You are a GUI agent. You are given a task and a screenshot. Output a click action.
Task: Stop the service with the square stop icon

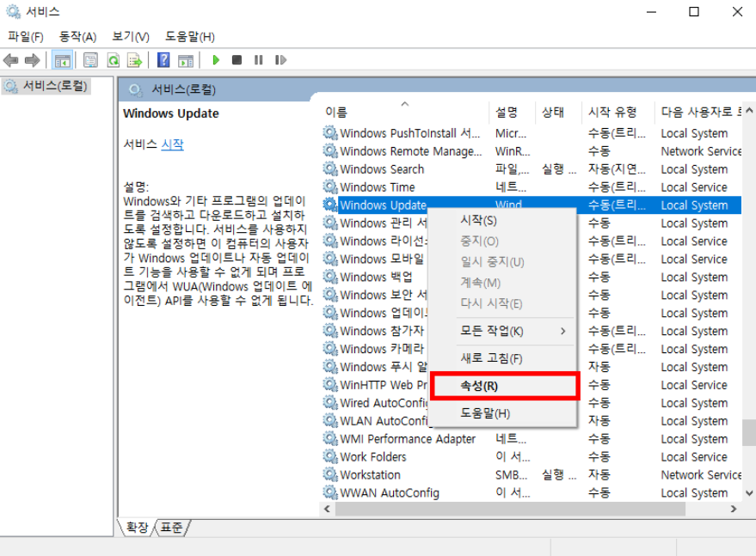click(237, 60)
